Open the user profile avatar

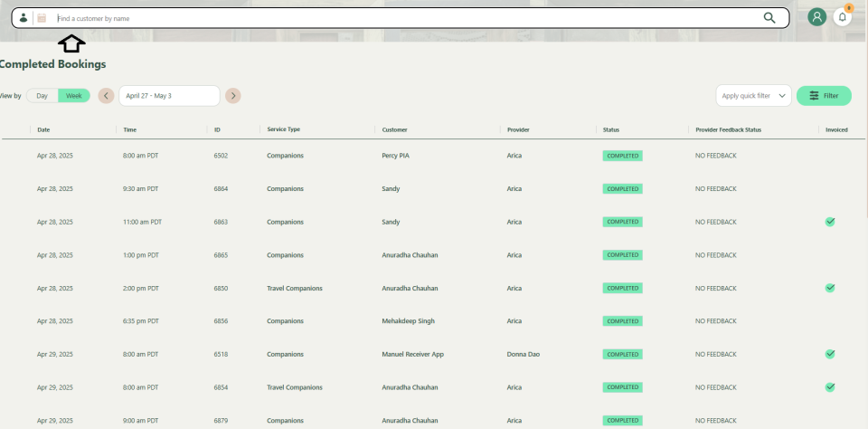[817, 17]
